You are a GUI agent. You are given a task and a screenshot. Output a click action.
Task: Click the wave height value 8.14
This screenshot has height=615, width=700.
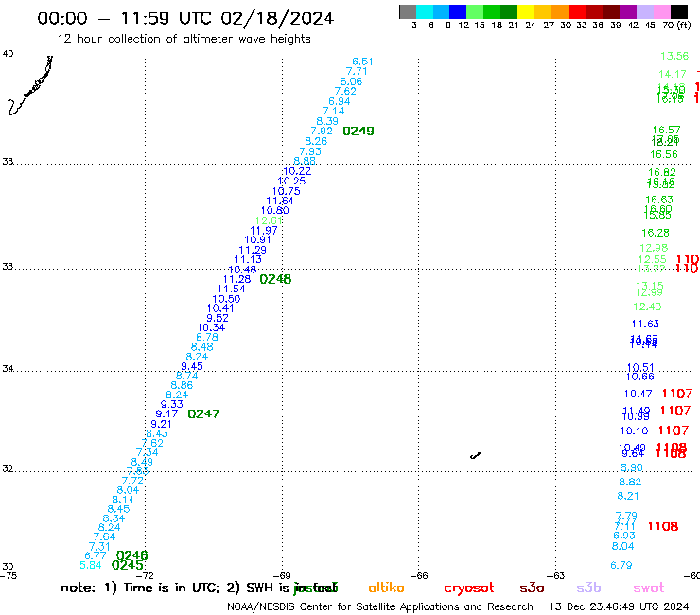click(123, 500)
